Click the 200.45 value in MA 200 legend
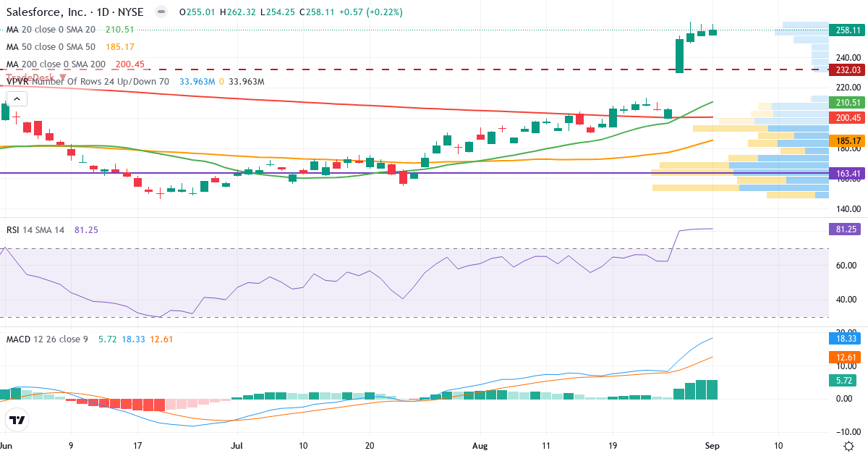The width and height of the screenshot is (868, 456). (x=130, y=64)
